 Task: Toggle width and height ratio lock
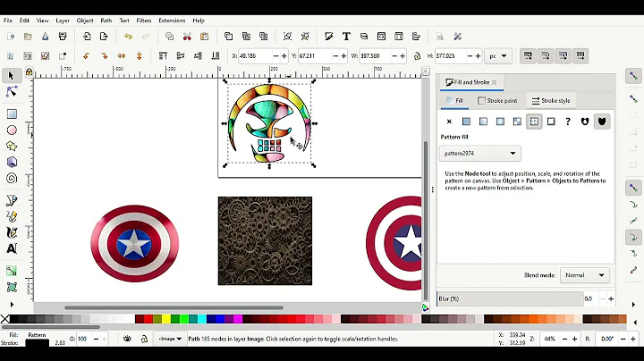418,56
